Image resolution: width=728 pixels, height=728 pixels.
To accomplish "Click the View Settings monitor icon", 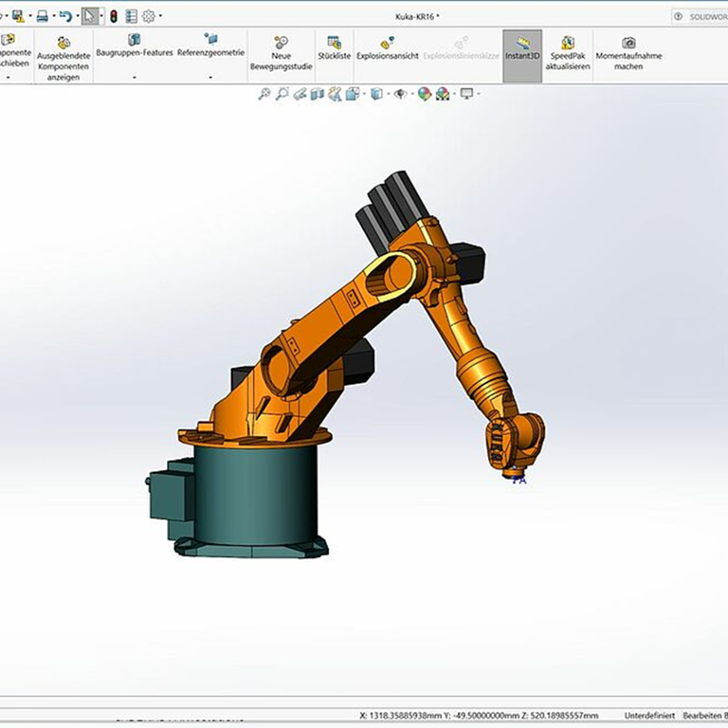I will (466, 94).
